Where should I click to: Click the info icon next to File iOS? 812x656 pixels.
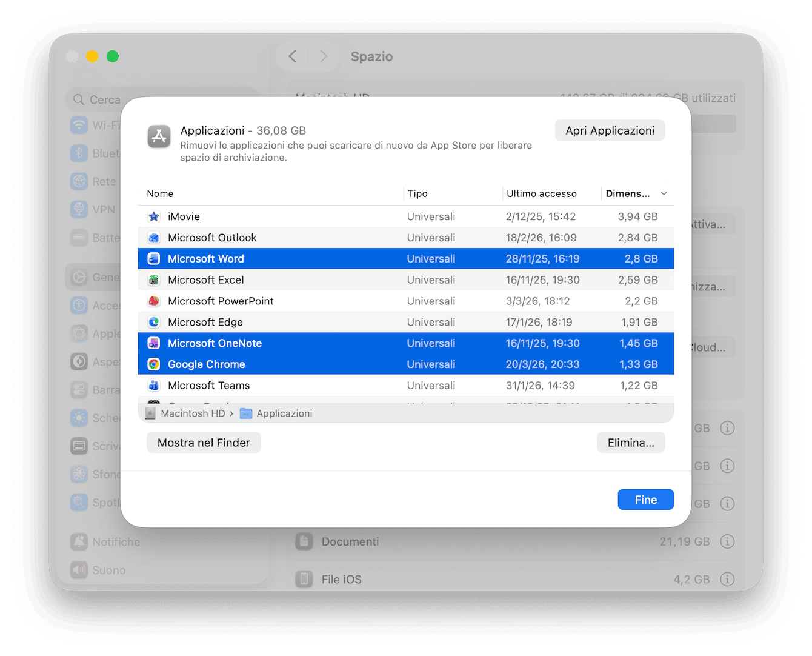727,579
